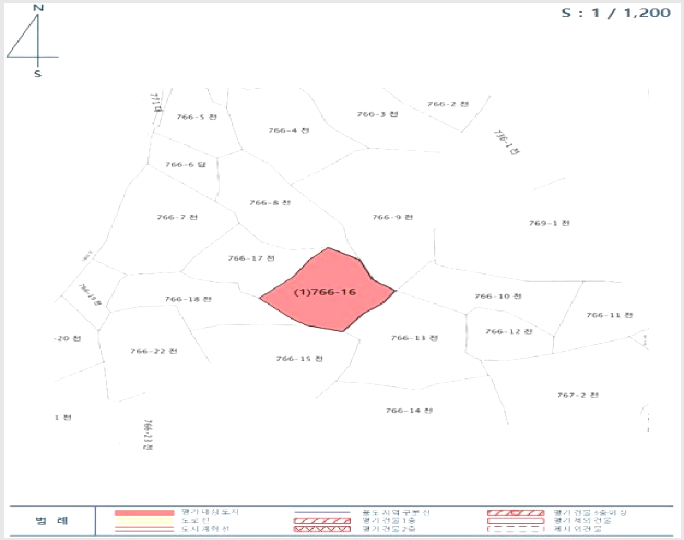Select parcel label 766-2 전 in the top right area
The width and height of the screenshot is (684, 540).
448,104
